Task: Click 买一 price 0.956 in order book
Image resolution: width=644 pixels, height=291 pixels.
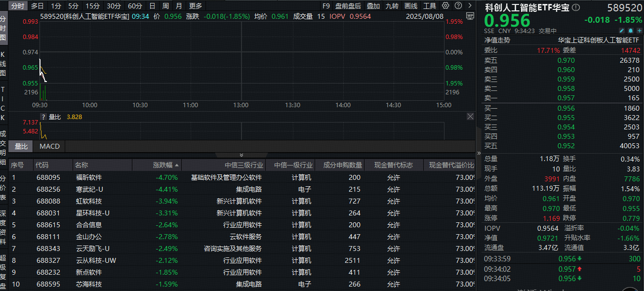Action: click(566, 108)
